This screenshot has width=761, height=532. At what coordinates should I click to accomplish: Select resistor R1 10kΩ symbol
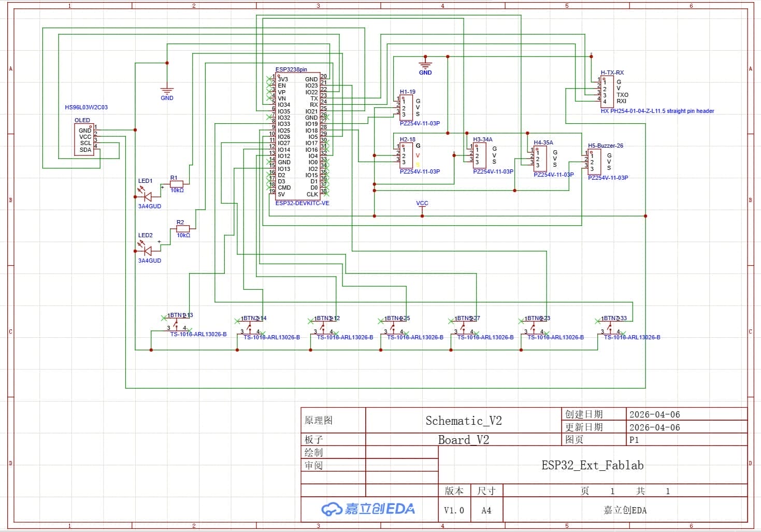[x=177, y=183]
